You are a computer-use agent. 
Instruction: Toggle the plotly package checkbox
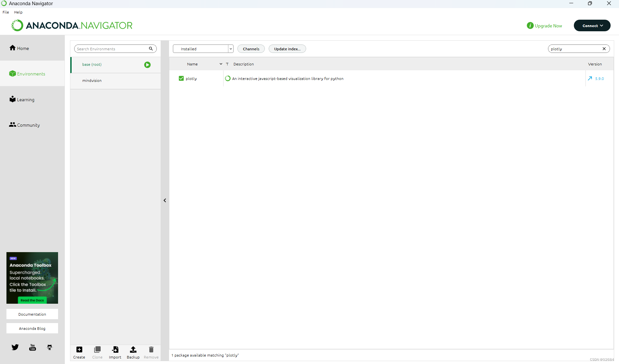(x=181, y=78)
